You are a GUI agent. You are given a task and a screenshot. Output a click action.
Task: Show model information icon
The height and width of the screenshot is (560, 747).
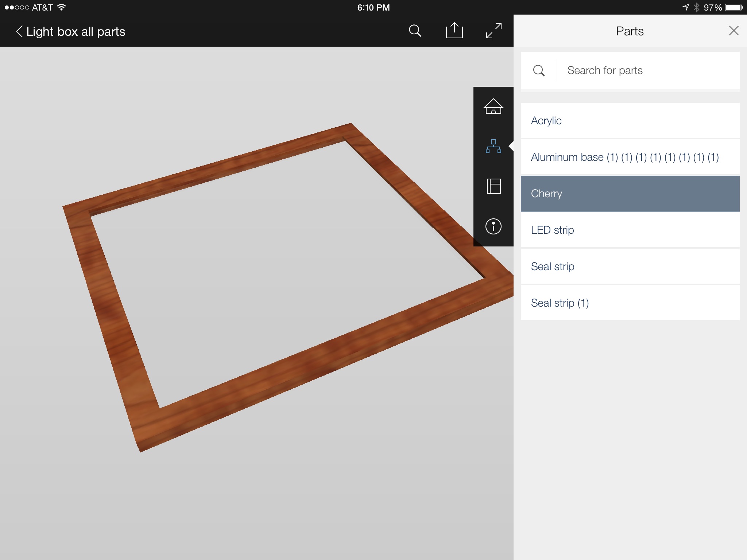[493, 226]
